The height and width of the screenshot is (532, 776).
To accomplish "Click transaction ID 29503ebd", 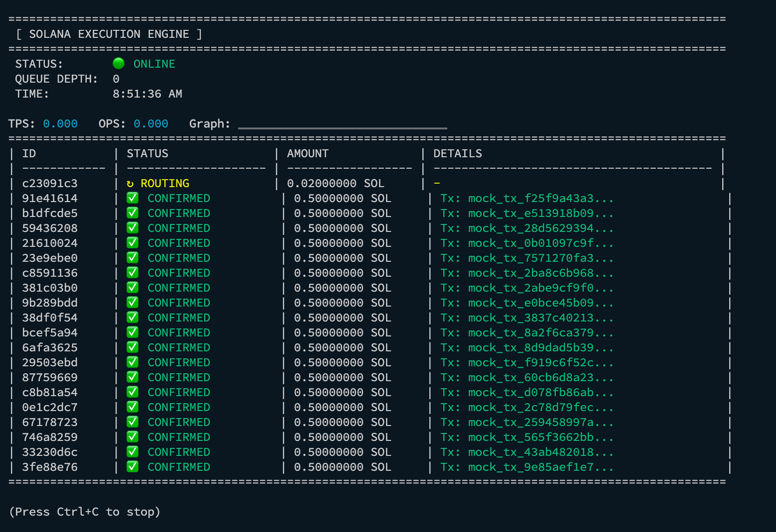I will click(x=50, y=362).
